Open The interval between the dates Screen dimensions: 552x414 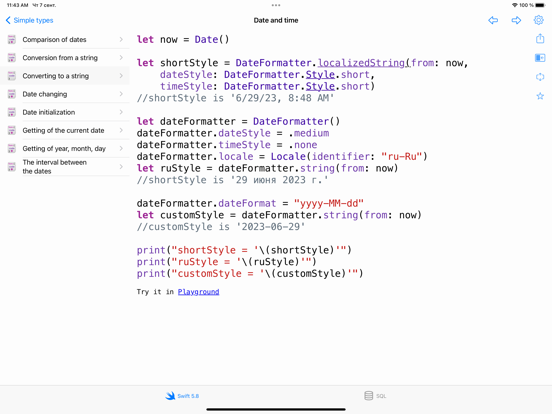tap(65, 167)
